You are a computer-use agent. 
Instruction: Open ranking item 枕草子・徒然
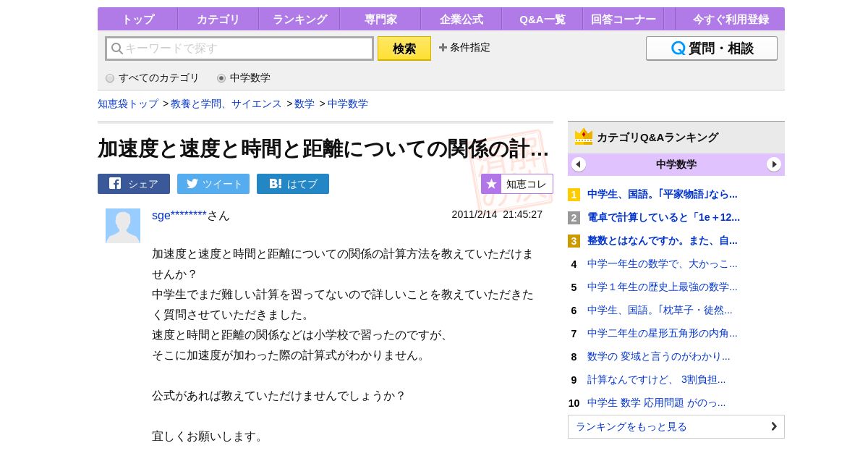(x=660, y=310)
